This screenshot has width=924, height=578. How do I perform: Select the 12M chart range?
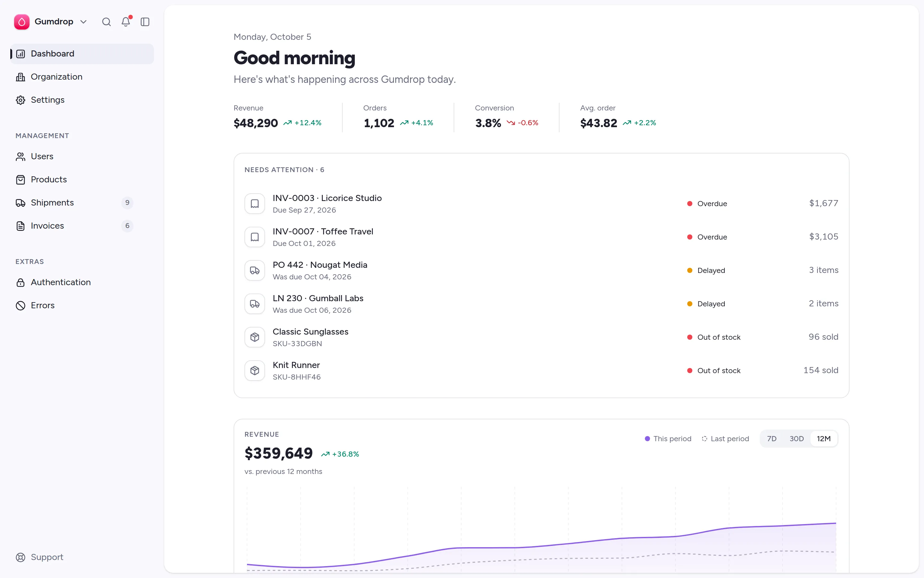click(824, 439)
